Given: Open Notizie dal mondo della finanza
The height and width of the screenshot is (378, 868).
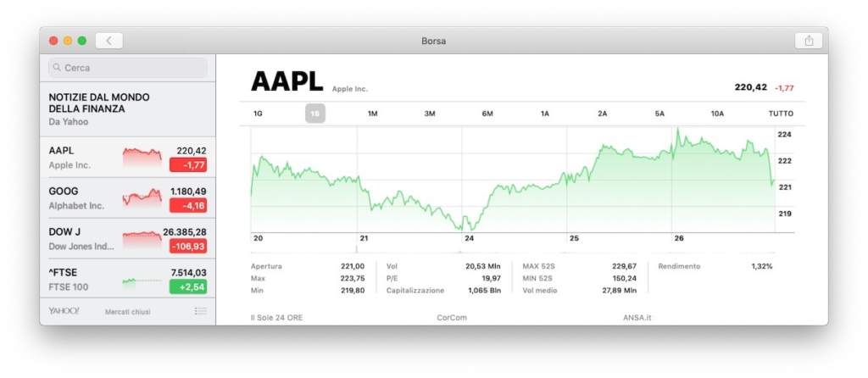Looking at the screenshot, I should click(x=99, y=108).
